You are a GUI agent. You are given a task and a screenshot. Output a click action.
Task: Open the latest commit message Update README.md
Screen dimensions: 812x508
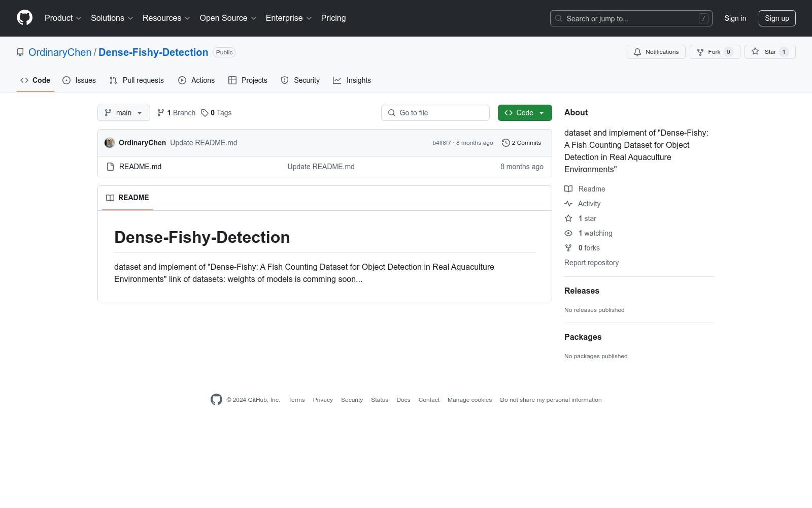(x=204, y=143)
